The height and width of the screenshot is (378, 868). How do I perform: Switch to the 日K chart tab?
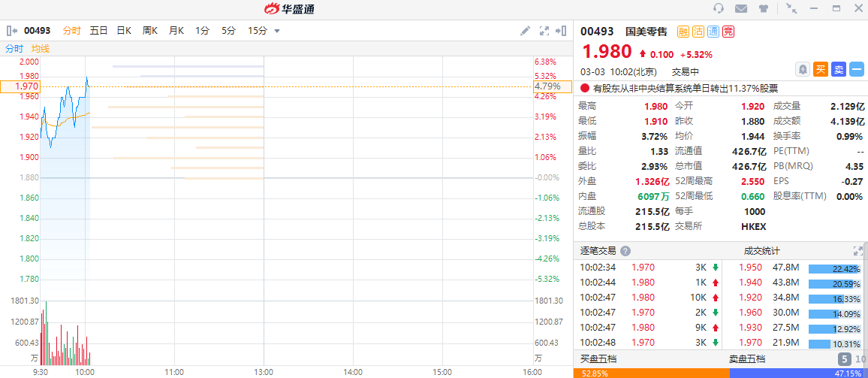124,31
